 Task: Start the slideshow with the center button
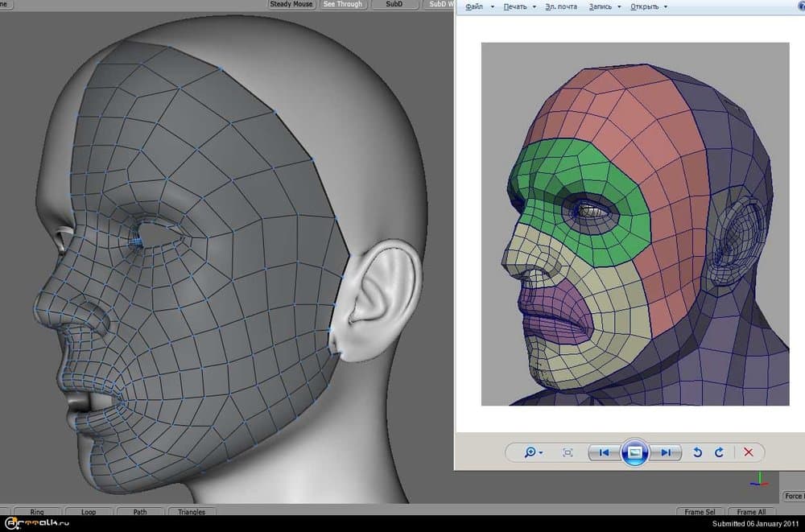tap(634, 452)
